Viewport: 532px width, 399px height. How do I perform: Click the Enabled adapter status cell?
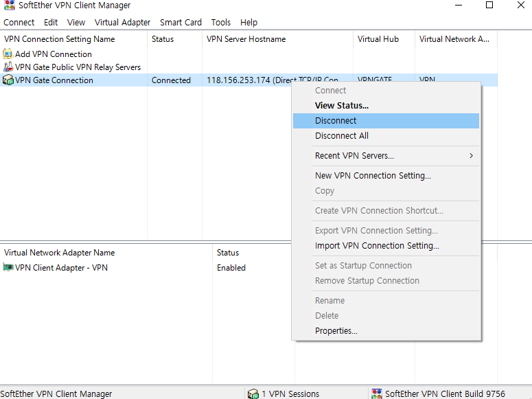click(x=231, y=268)
